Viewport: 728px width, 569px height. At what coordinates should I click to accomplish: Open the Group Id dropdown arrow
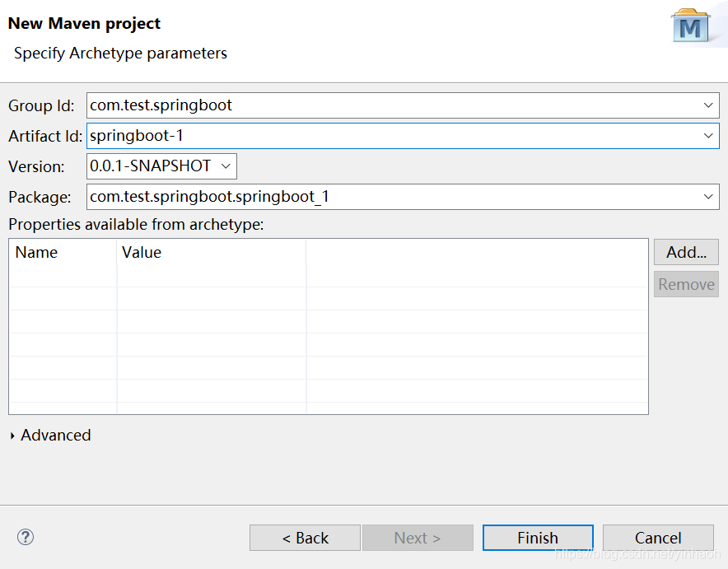click(x=708, y=105)
